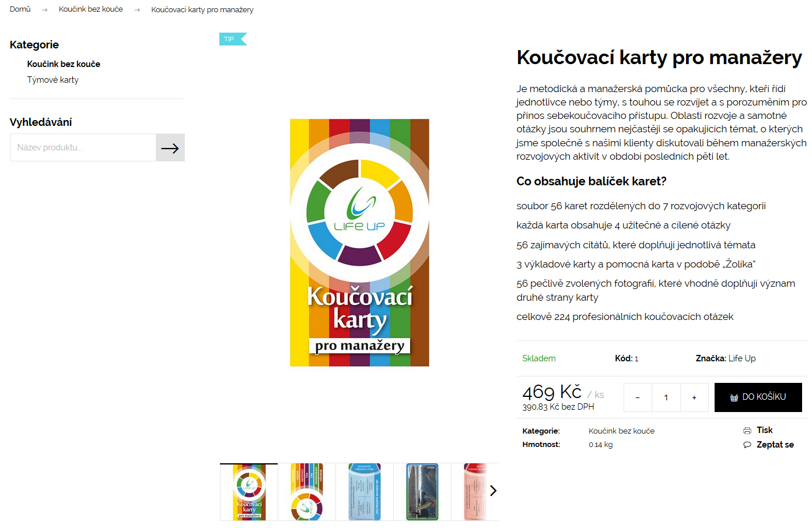
Task: Click the TIP ribbon badge
Action: pyautogui.click(x=233, y=39)
